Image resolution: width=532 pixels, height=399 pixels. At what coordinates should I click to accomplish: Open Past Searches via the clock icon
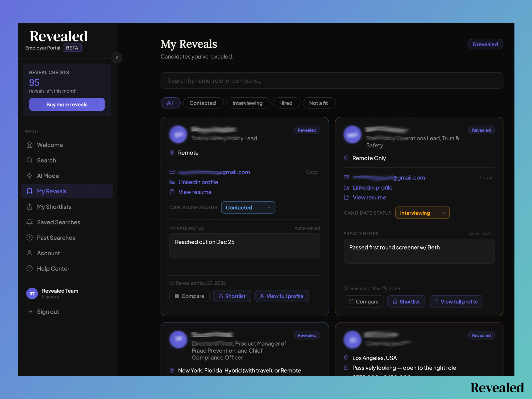(30, 238)
